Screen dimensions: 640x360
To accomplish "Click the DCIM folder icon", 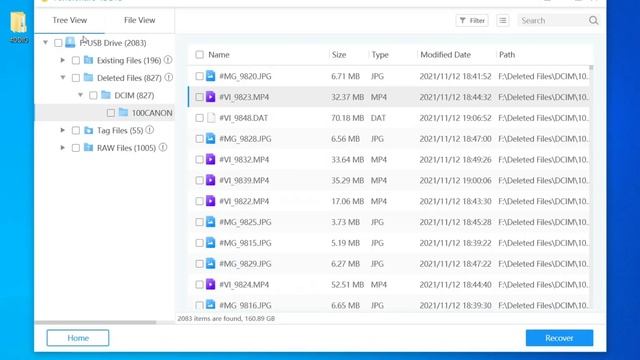I will [106, 95].
